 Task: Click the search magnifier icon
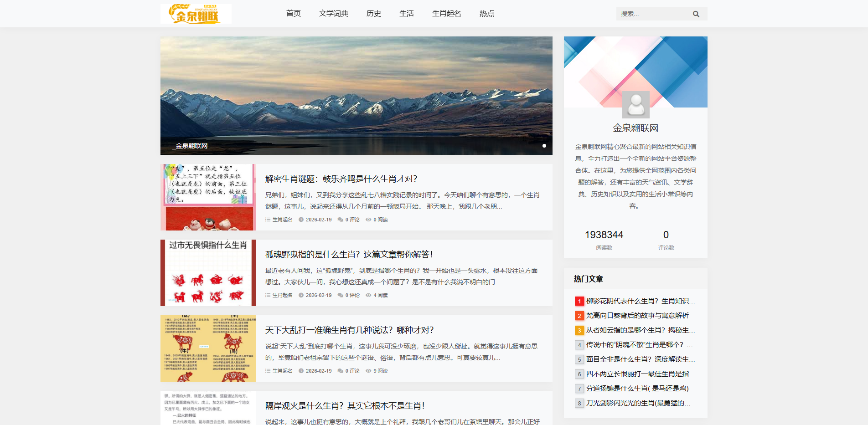tap(696, 14)
